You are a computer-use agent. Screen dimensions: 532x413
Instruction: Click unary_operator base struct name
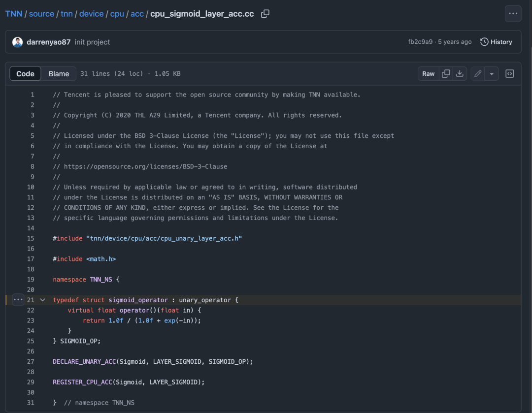[x=205, y=300]
